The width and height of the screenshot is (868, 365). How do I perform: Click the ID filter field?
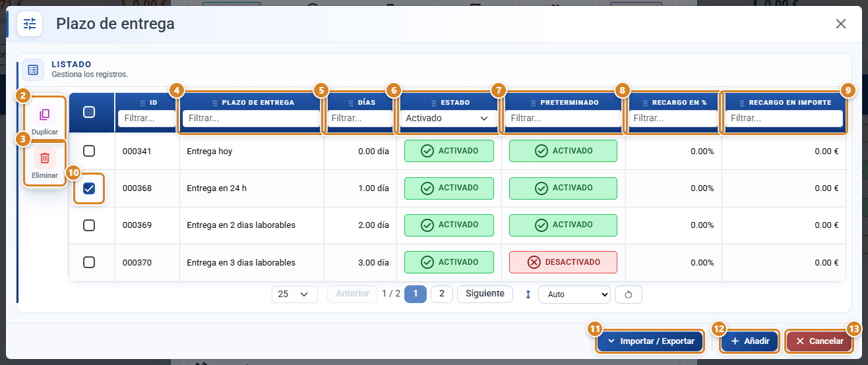click(146, 118)
